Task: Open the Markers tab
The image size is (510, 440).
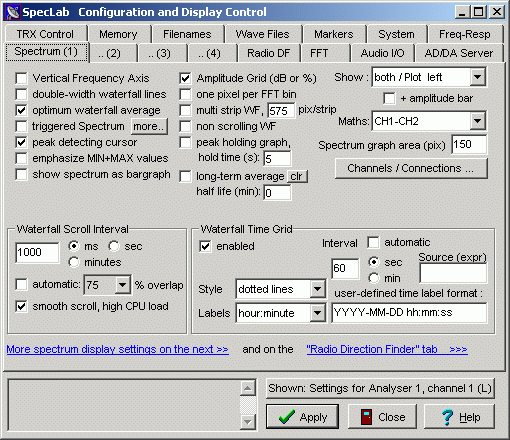Action: tap(334, 34)
